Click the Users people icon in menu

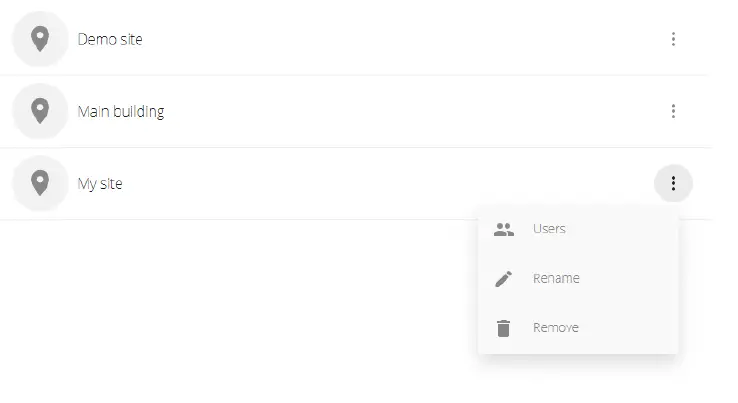[x=504, y=229]
